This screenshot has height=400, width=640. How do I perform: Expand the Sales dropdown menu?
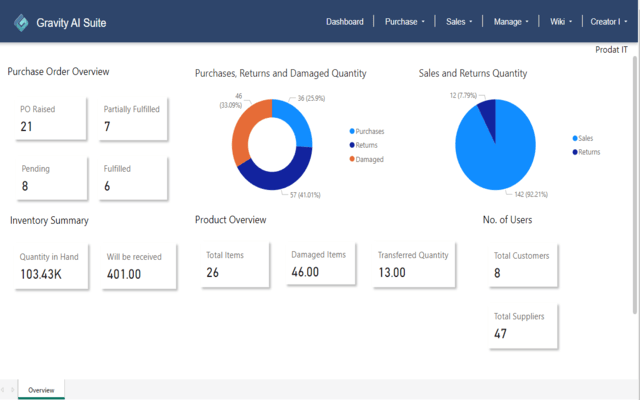point(460,21)
